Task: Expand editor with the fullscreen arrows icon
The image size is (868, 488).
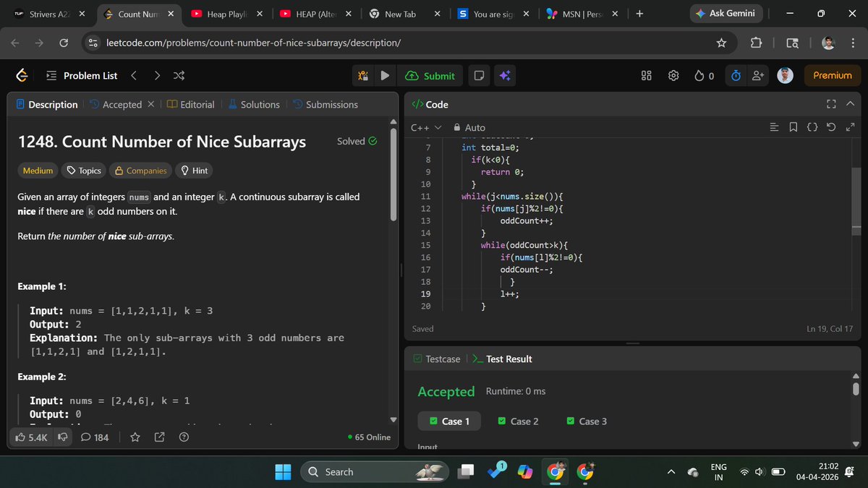Action: (x=850, y=127)
